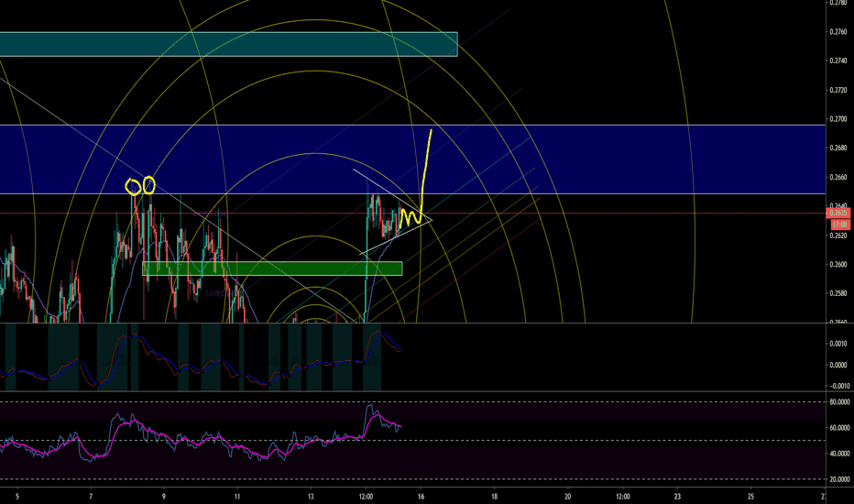The width and height of the screenshot is (854, 504).
Task: Click the 12:00 label right before 23
Action: pyautogui.click(x=623, y=497)
